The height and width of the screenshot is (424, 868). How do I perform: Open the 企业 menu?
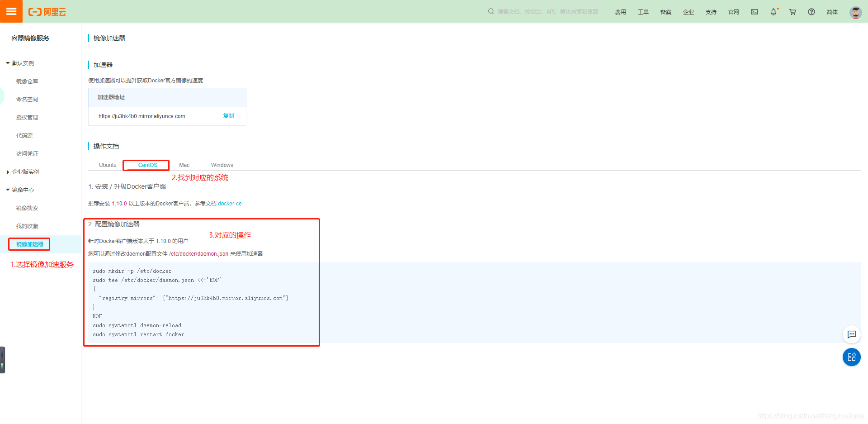pyautogui.click(x=689, y=12)
